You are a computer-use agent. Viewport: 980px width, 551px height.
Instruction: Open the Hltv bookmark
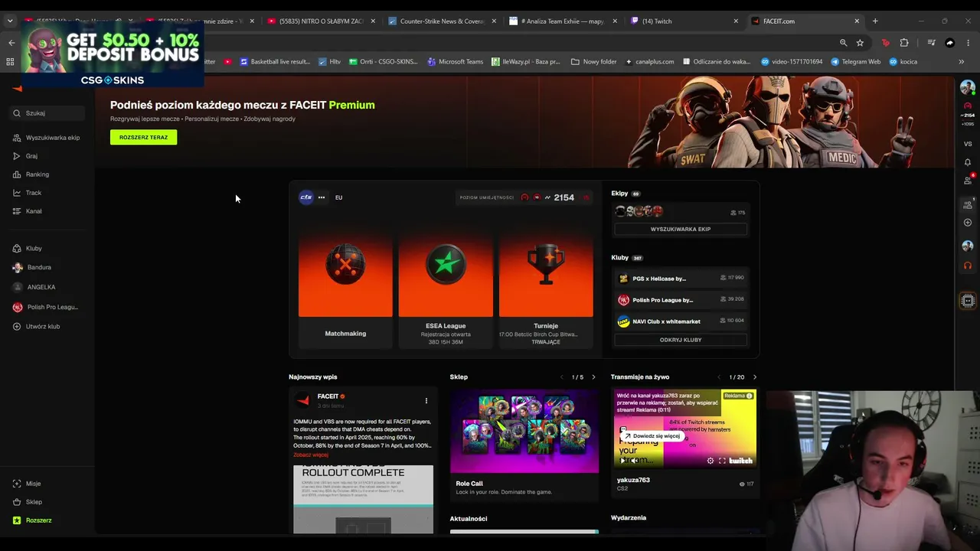[x=329, y=62]
